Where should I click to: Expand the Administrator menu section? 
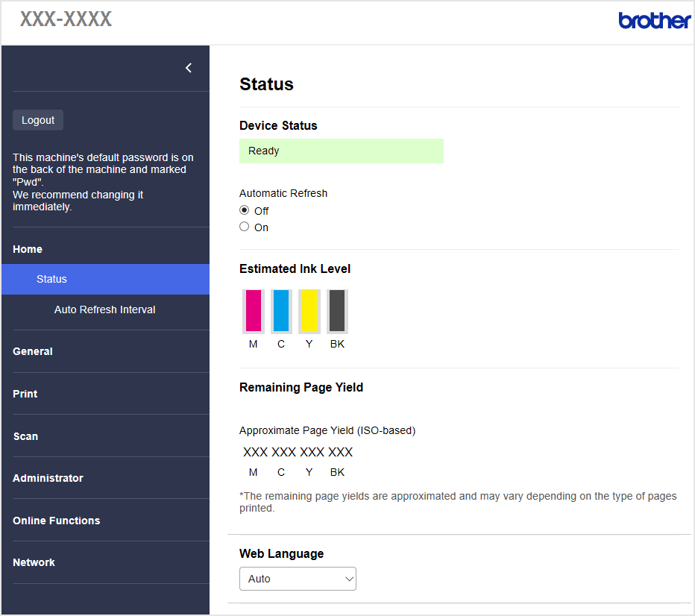tap(48, 478)
